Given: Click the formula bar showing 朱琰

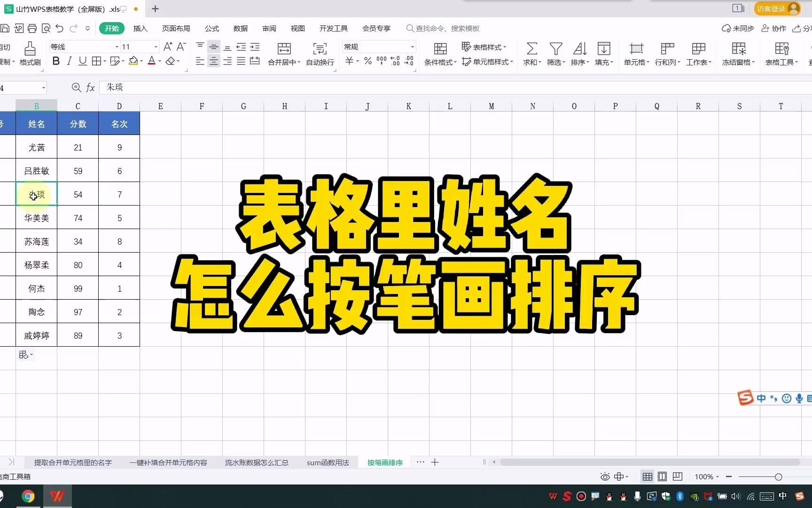Looking at the screenshot, I should click(x=455, y=87).
